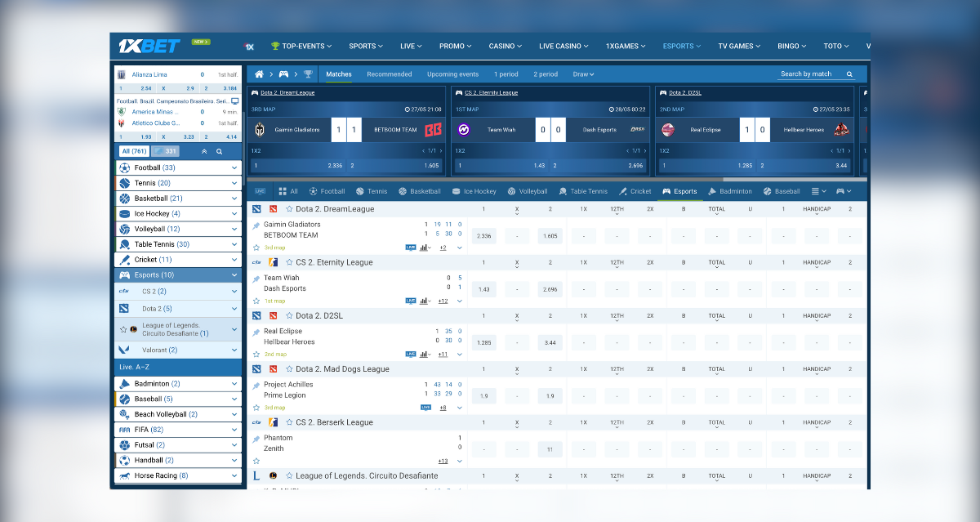Favorite the CS 2. Berserk League star

click(289, 422)
